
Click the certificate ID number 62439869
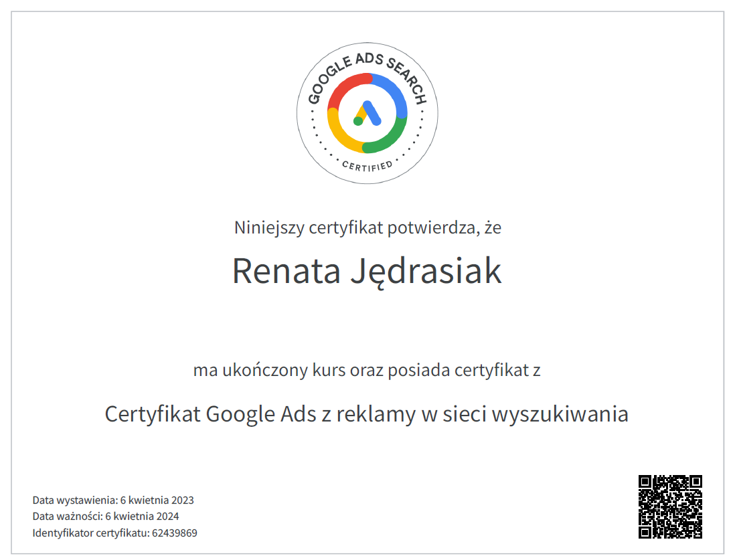coord(175,533)
